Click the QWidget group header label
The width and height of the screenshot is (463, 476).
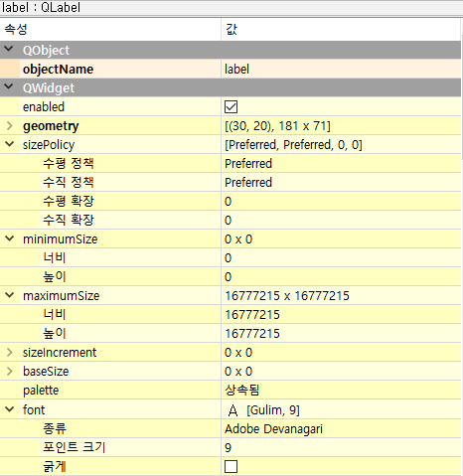(49, 88)
